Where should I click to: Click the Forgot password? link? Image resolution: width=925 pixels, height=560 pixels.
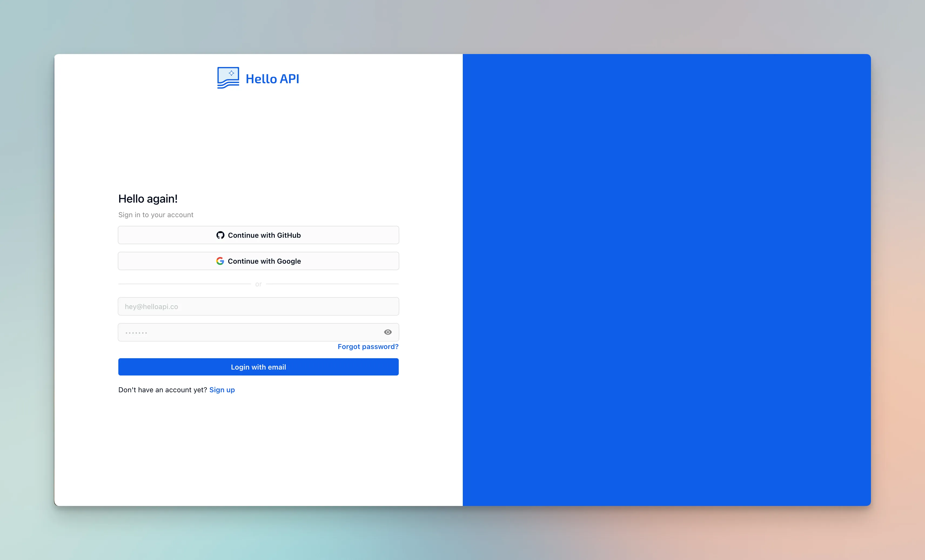pyautogui.click(x=367, y=346)
